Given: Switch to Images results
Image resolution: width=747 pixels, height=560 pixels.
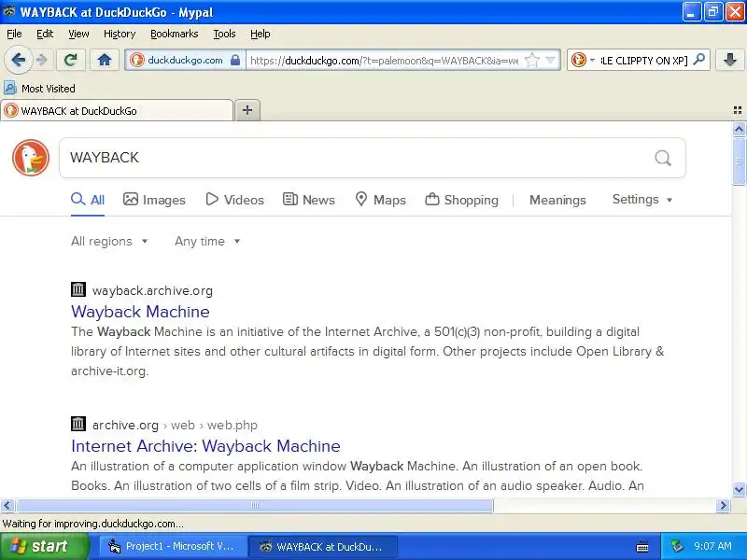Looking at the screenshot, I should click(x=154, y=200).
